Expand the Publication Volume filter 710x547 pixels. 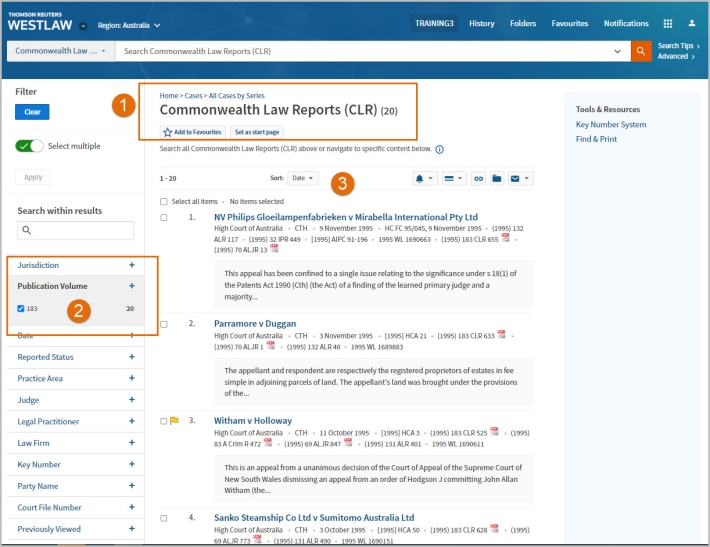tap(132, 286)
